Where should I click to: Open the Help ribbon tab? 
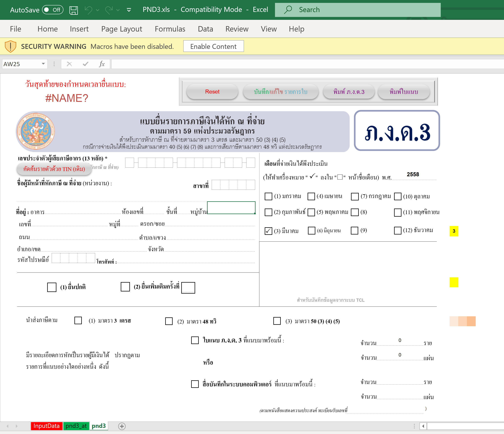click(297, 29)
